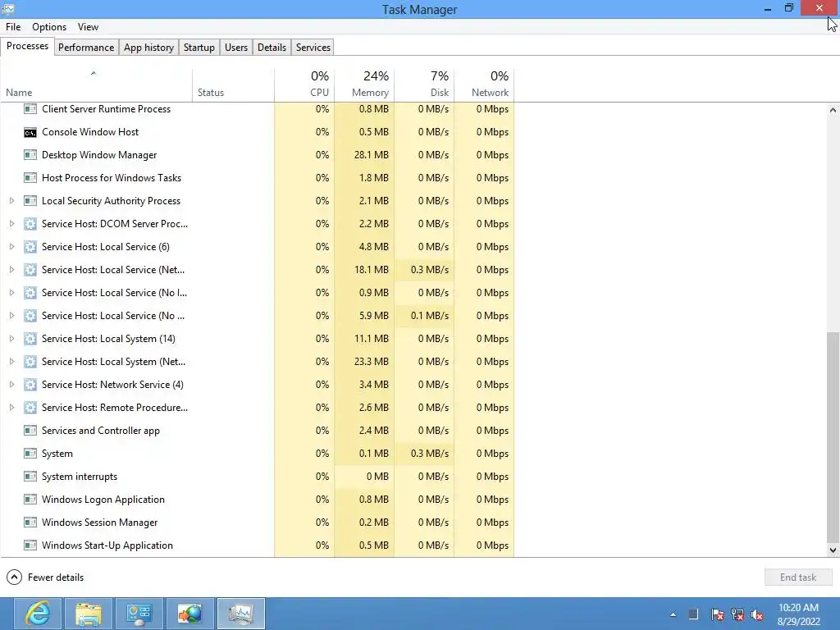Screen dimensions: 840x630
Task: Expand Service Host: Local Service (Net... row
Action: (x=11, y=270)
